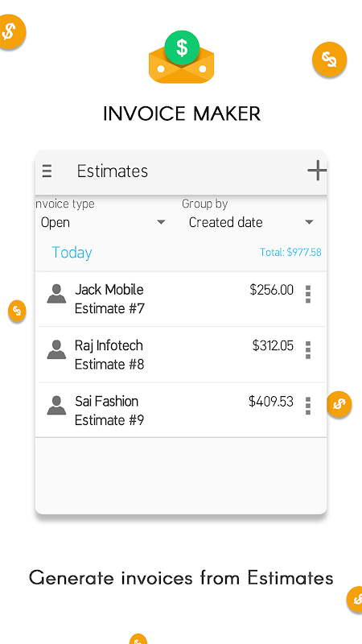Click the Total $977.58 label
Screen dimensions: 362x644
tap(290, 252)
